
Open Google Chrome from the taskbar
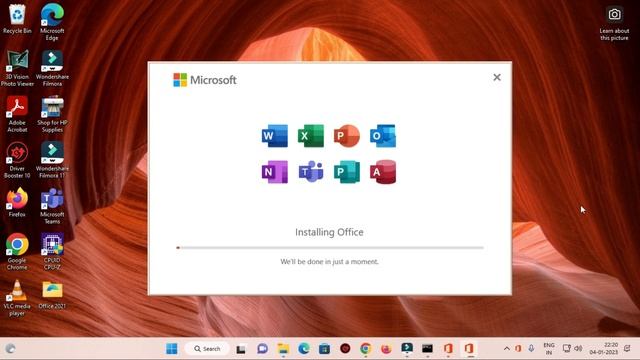[366, 349]
